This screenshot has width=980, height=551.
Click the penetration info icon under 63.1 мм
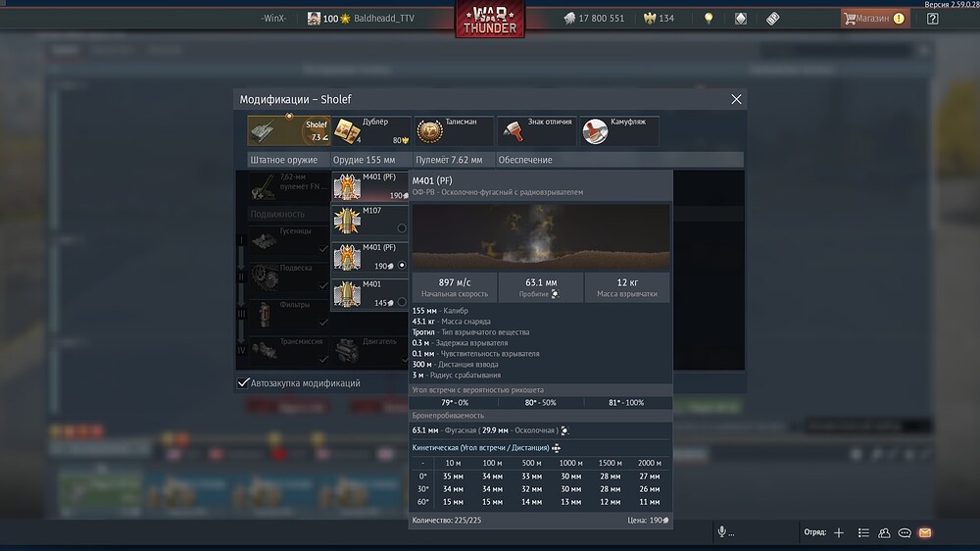point(555,294)
